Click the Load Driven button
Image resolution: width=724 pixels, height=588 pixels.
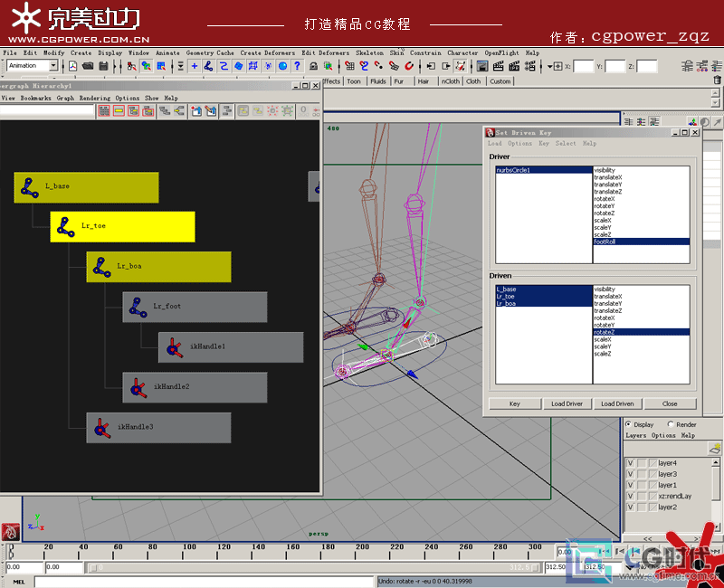pyautogui.click(x=617, y=403)
